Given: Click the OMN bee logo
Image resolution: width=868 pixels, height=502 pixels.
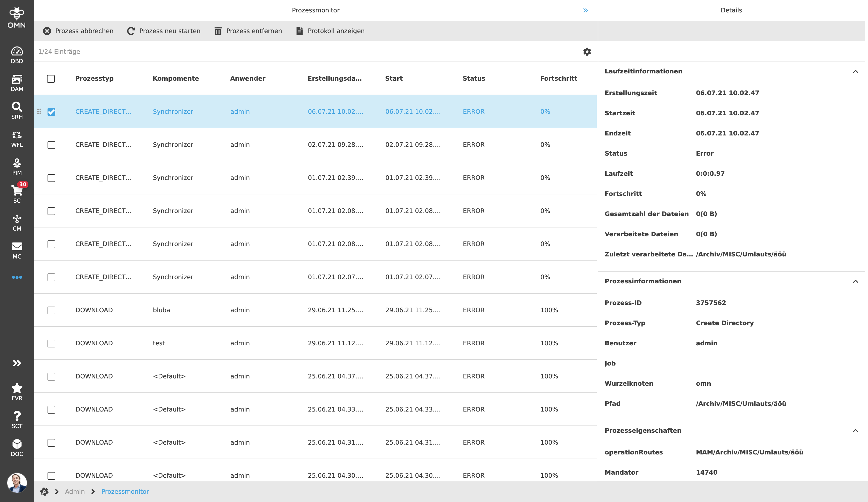Looking at the screenshot, I should [17, 15].
